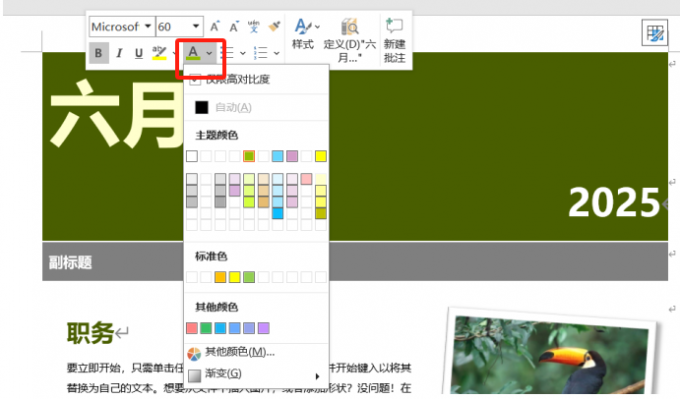The height and width of the screenshot is (399, 680).
Task: Click the 副标题 subtitle text
Action: click(70, 262)
